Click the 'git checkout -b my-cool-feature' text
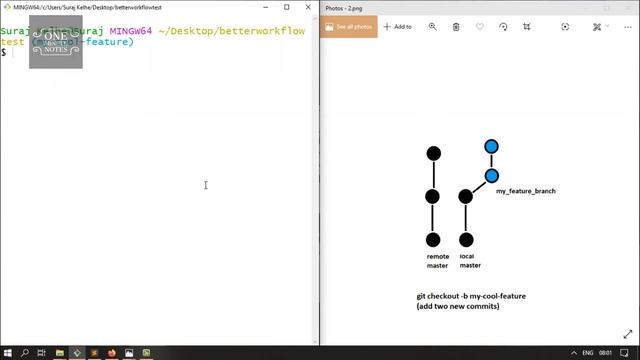 pos(471,296)
